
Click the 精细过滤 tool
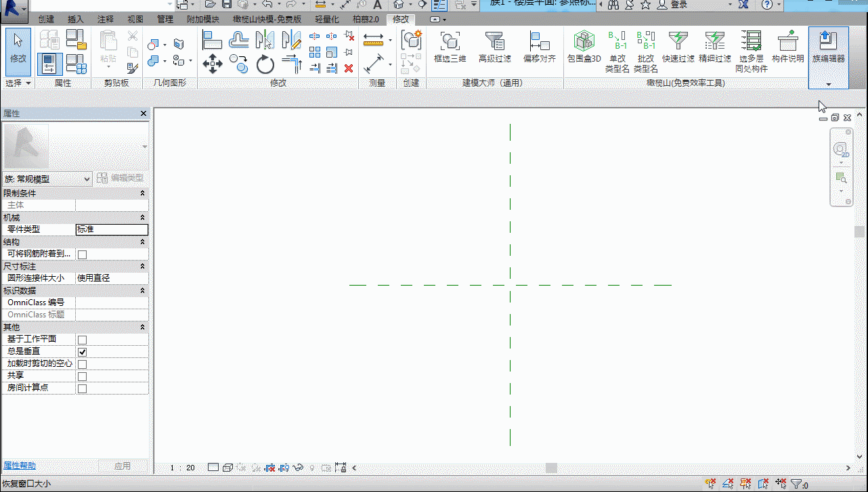tap(715, 47)
